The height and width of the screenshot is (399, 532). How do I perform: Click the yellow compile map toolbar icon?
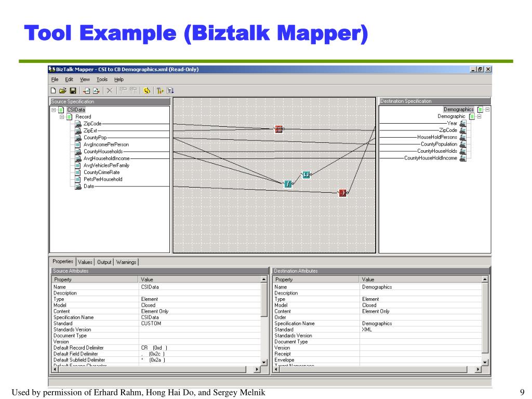point(147,90)
